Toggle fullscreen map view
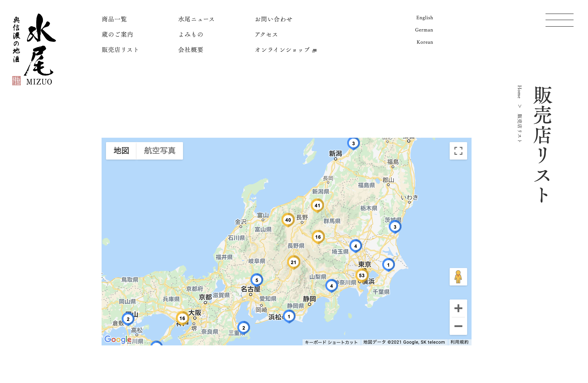Screen dimensions: 588x383 point(458,151)
